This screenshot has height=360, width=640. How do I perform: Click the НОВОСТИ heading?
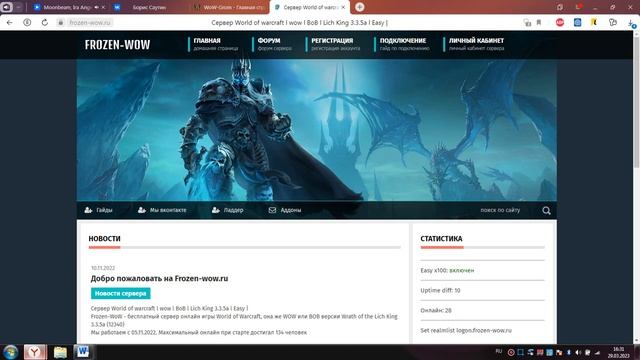point(104,239)
